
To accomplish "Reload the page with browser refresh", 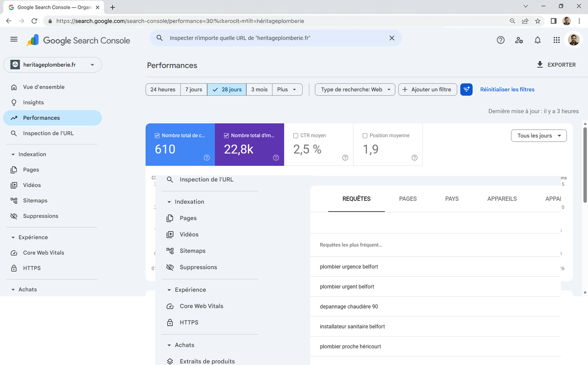I will click(34, 21).
